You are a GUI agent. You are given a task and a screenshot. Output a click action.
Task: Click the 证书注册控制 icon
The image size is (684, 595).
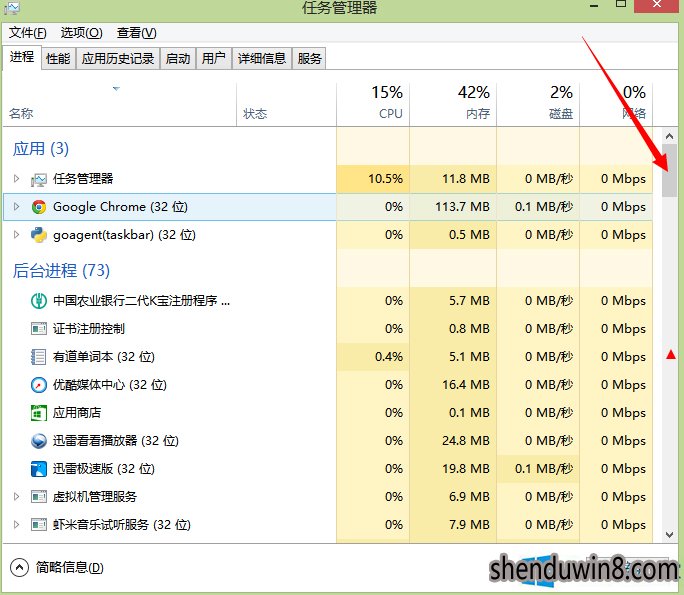tap(39, 328)
